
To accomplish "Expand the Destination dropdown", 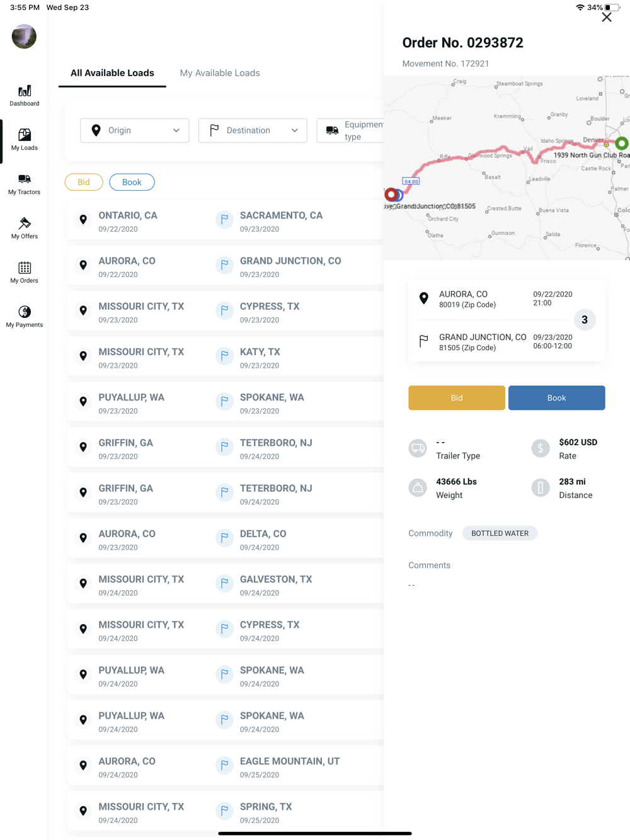I will pyautogui.click(x=253, y=130).
